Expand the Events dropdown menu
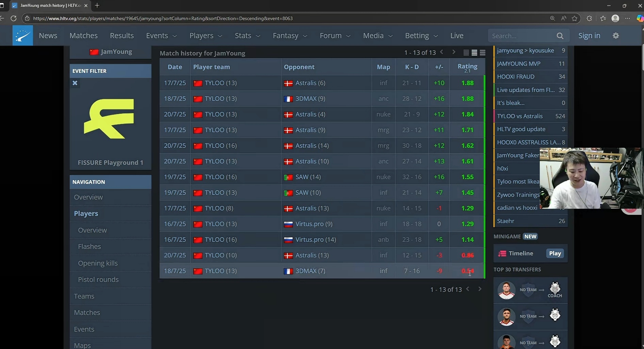The image size is (644, 349). [161, 36]
